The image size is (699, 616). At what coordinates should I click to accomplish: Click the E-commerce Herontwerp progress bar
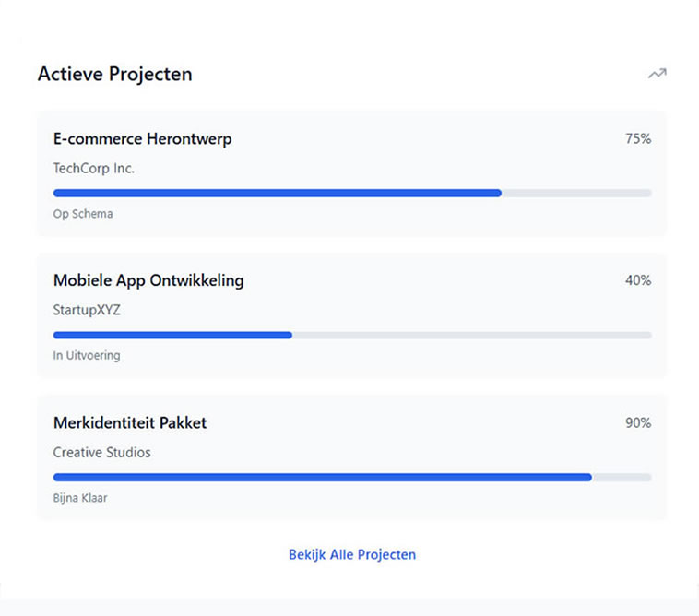click(x=277, y=193)
